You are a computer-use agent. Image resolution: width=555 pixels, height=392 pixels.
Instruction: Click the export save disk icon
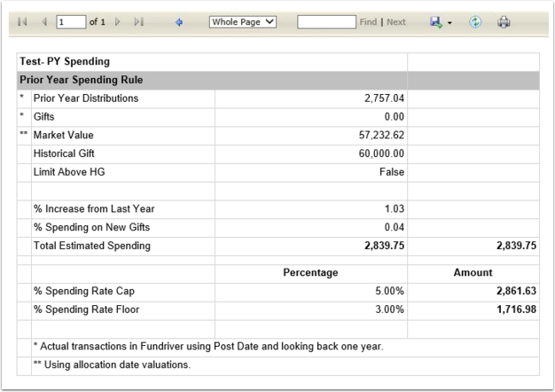[x=436, y=22]
